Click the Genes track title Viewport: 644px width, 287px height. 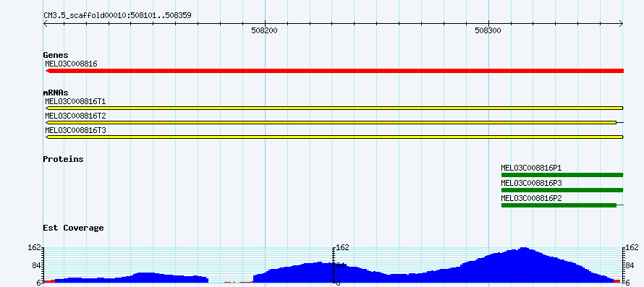pyautogui.click(x=56, y=55)
